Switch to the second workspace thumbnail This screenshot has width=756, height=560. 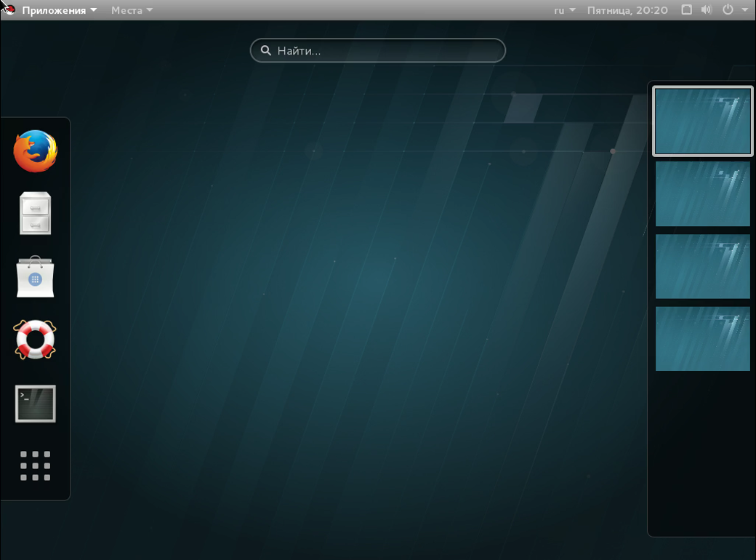tap(702, 193)
